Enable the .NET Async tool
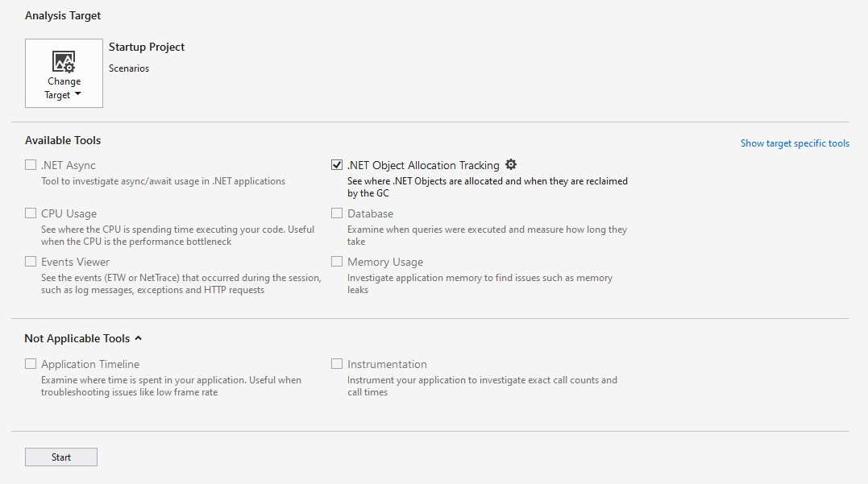The width and height of the screenshot is (868, 484). point(30,164)
